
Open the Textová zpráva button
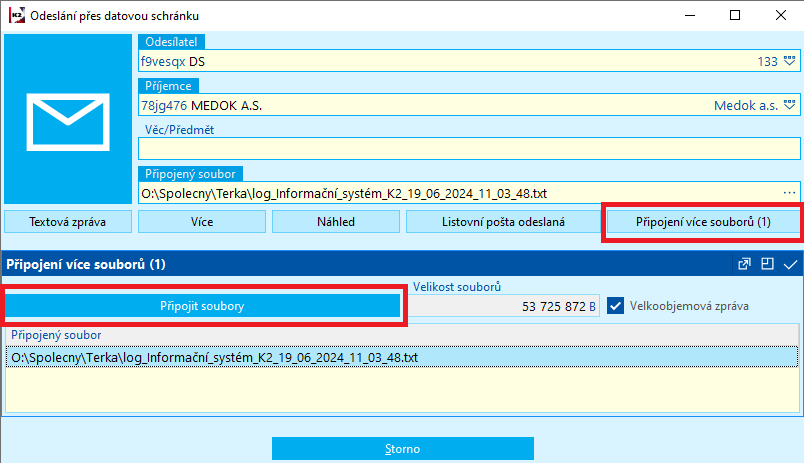68,222
